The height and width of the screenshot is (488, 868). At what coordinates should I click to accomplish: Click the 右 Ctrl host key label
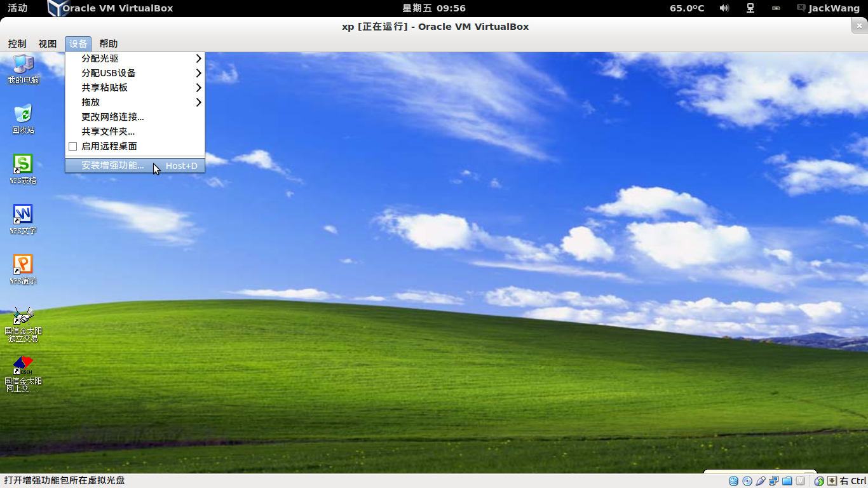pyautogui.click(x=853, y=481)
